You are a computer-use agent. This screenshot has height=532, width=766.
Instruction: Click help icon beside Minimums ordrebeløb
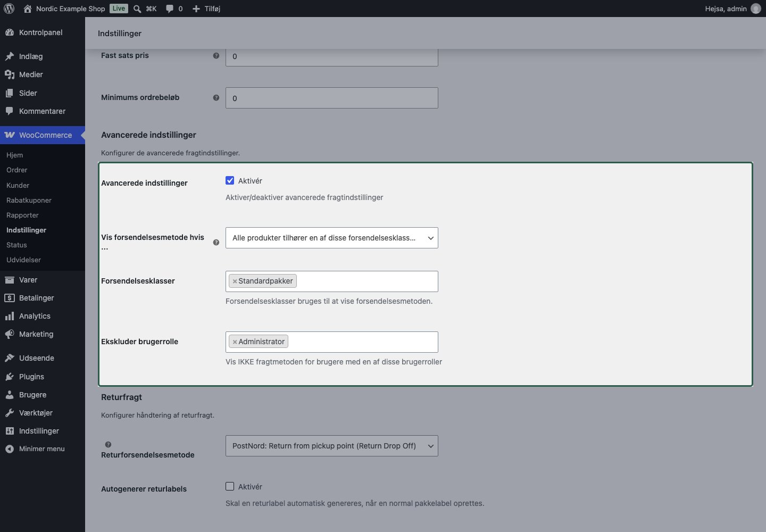point(216,97)
